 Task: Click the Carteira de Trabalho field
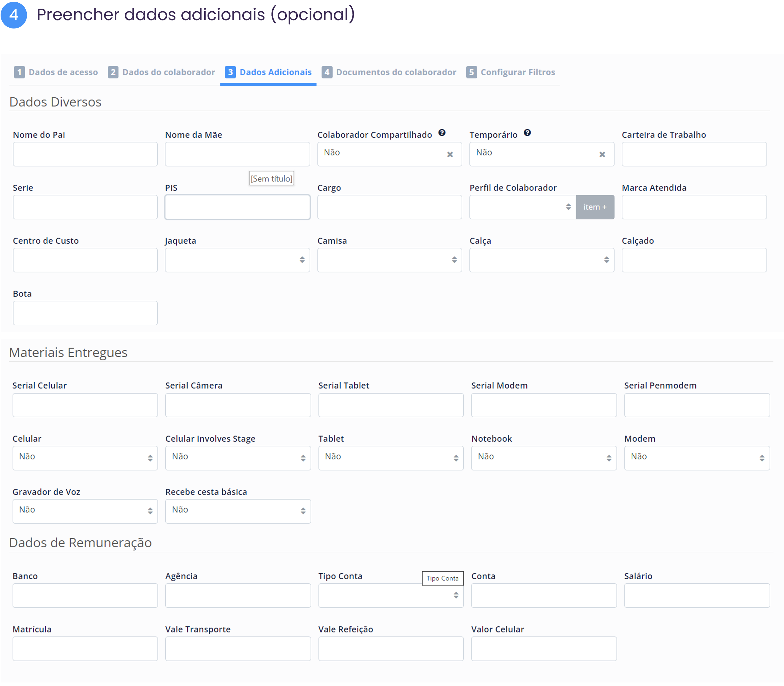coord(694,154)
